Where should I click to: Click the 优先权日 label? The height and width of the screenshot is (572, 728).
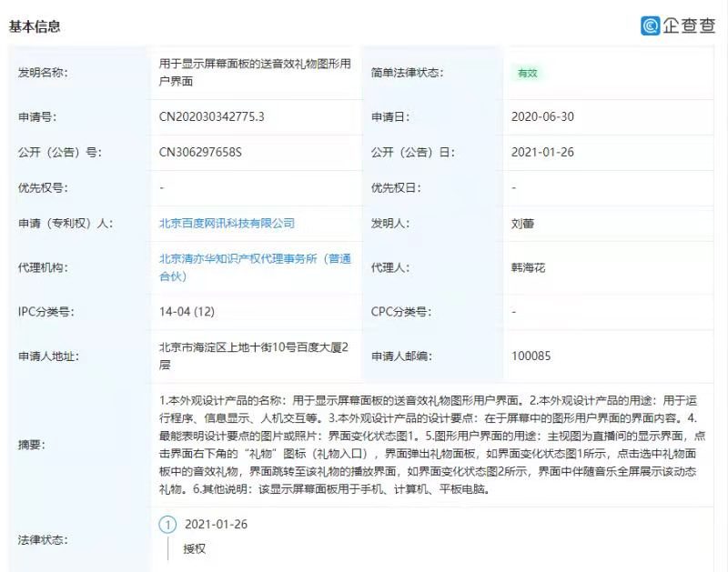(396, 188)
